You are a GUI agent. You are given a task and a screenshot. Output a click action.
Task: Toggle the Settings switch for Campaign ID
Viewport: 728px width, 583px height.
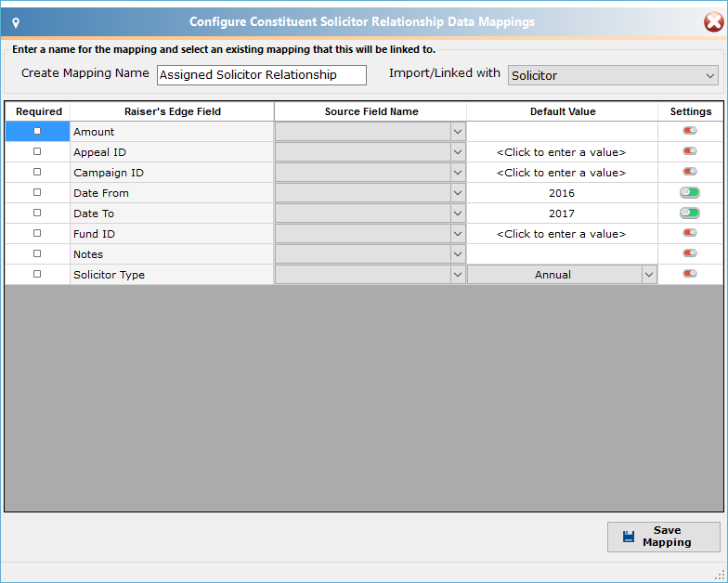coord(690,172)
